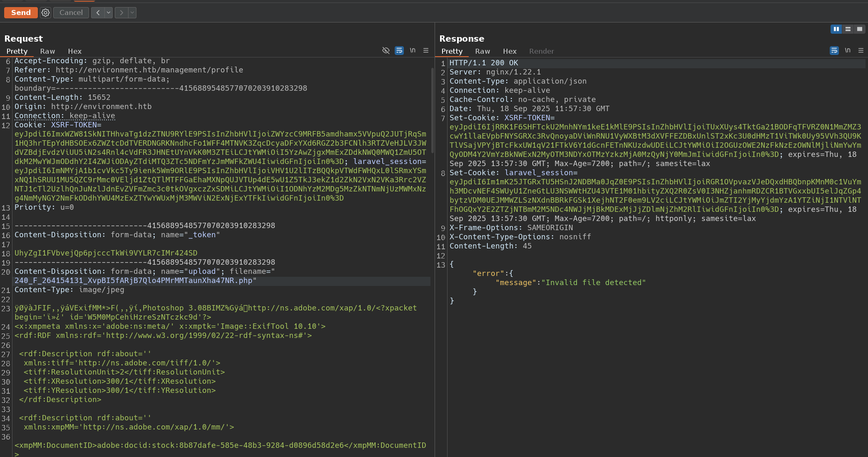Click the Cancel button
The image size is (868, 457).
click(71, 12)
